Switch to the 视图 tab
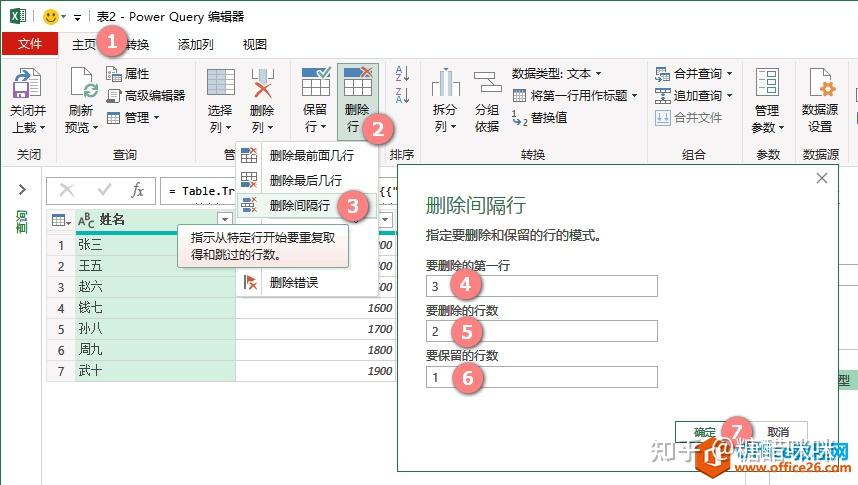This screenshot has height=485, width=858. point(254,44)
